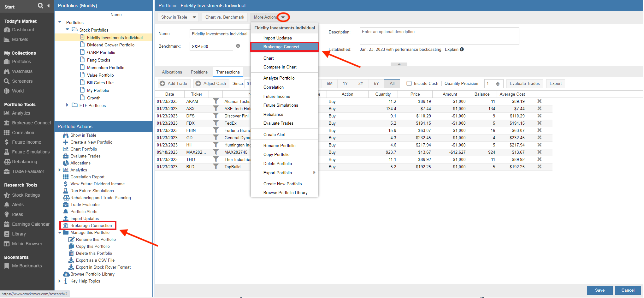Select Momentum Portfolio in tree
The image size is (644, 298).
click(x=105, y=68)
